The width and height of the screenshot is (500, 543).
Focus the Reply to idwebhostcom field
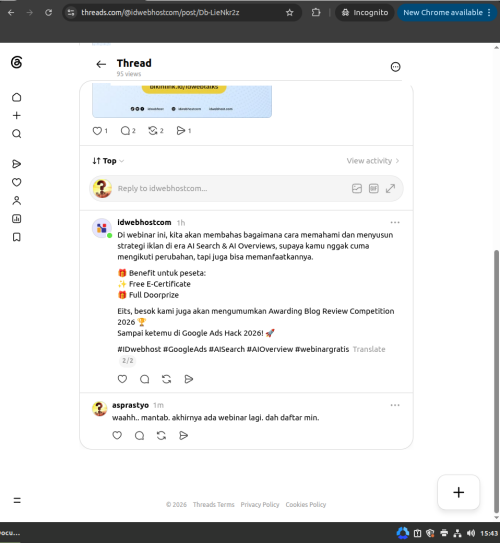(x=231, y=188)
